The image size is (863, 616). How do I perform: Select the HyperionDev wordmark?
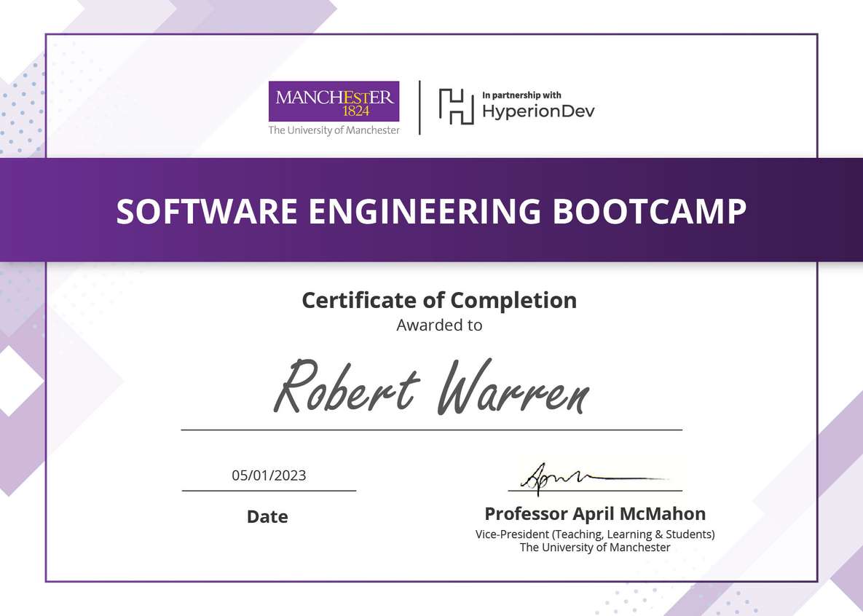539,111
